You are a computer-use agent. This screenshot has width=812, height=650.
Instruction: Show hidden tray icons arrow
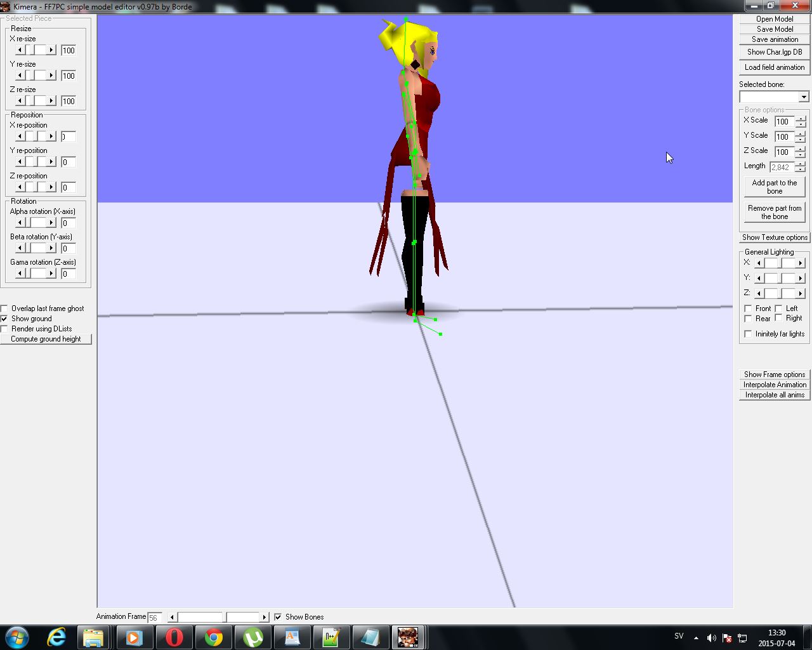(696, 638)
